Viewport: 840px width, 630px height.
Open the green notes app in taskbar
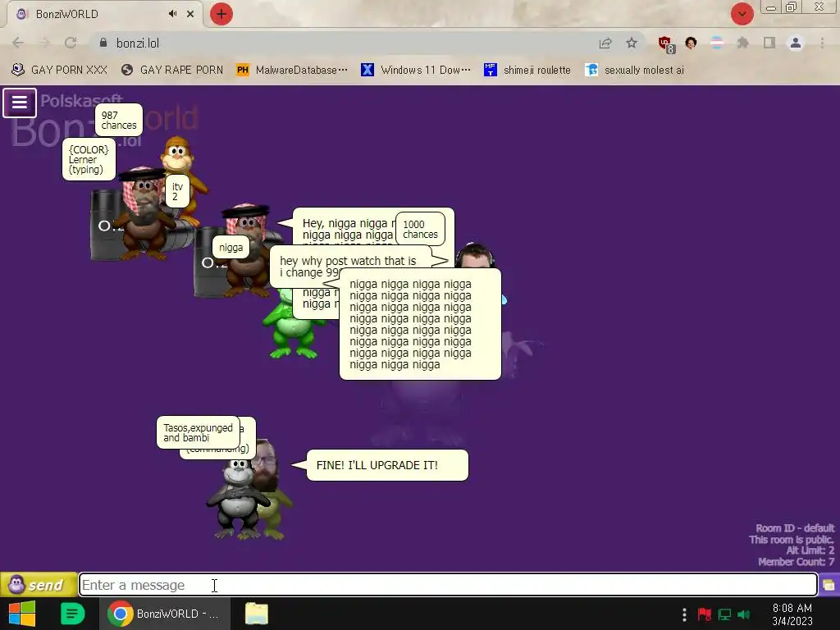tap(72, 614)
